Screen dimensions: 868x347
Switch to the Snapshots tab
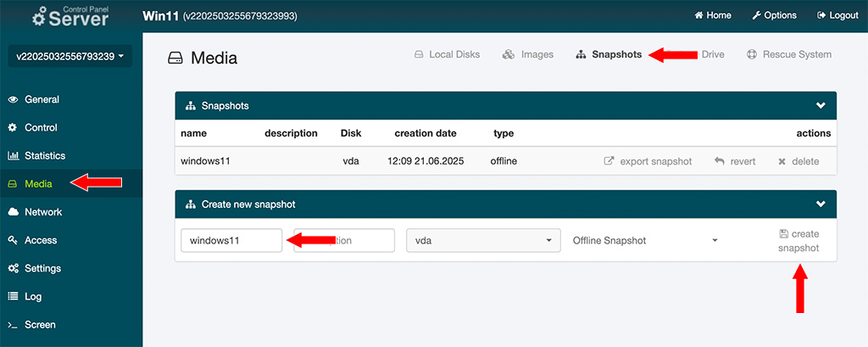tap(609, 54)
